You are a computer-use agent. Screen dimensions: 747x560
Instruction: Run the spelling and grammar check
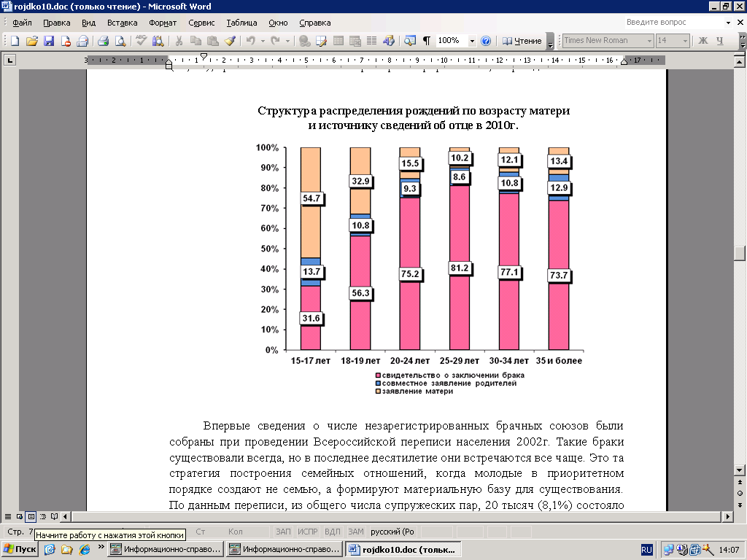point(141,41)
